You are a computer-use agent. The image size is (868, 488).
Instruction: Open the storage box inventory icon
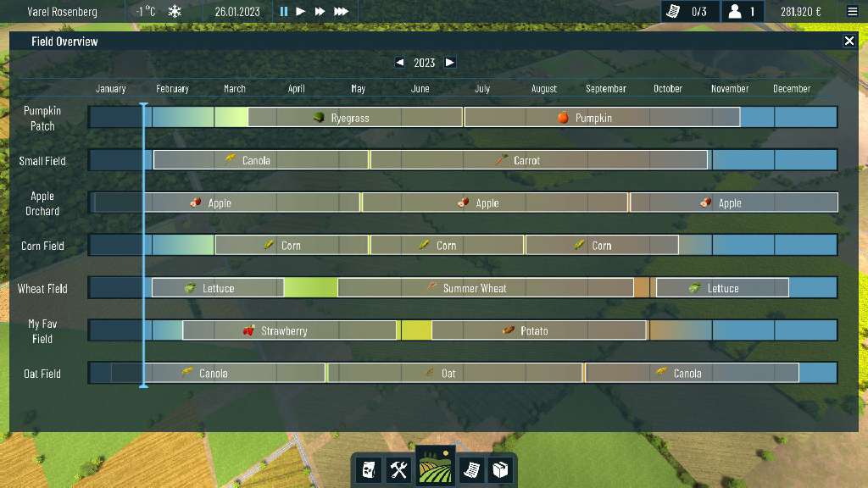500,470
